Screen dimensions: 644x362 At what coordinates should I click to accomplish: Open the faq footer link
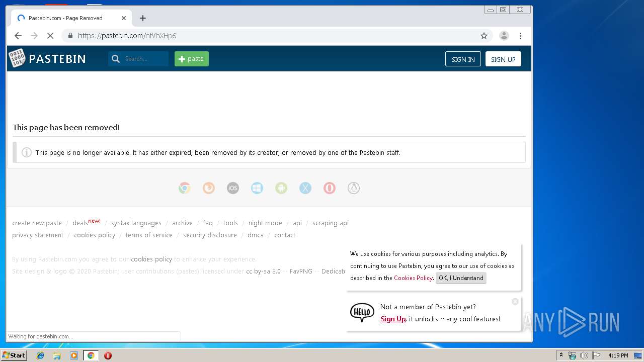(x=208, y=223)
